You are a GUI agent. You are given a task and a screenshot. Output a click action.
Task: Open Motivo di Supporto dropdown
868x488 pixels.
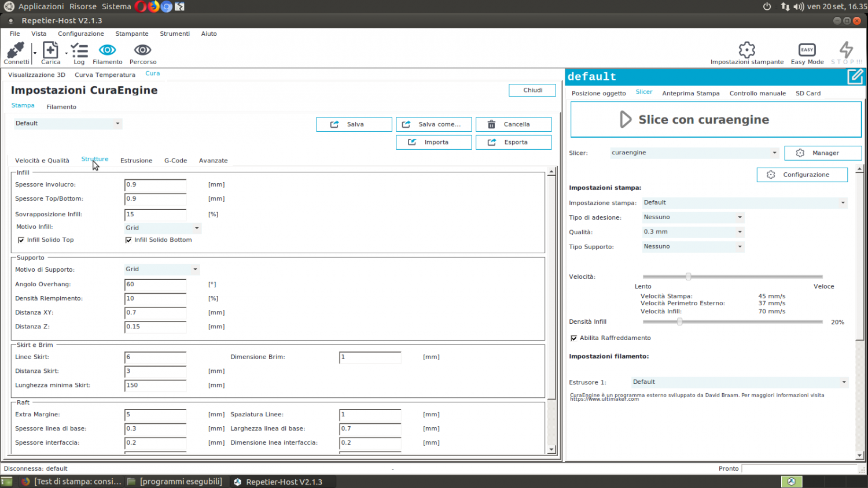point(162,269)
